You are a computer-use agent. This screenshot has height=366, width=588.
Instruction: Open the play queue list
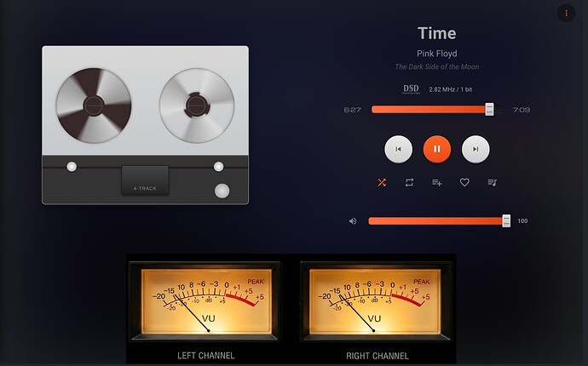pos(492,182)
